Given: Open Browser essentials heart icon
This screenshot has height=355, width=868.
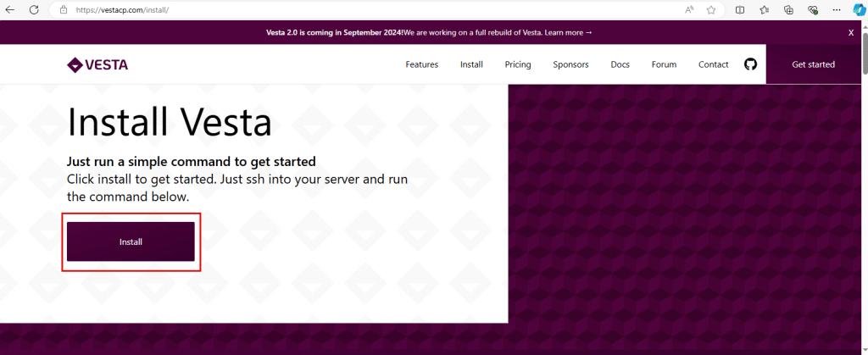Looking at the screenshot, I should coord(812,10).
